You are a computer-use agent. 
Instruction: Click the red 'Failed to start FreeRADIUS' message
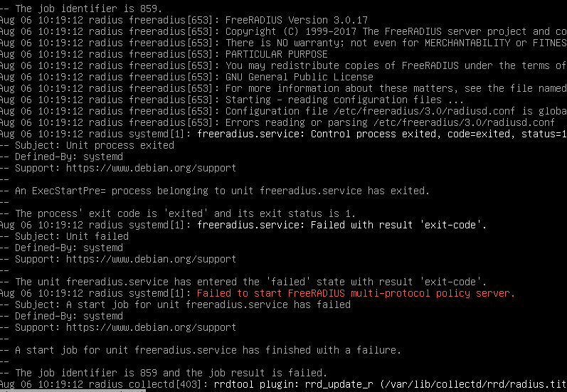(356, 293)
